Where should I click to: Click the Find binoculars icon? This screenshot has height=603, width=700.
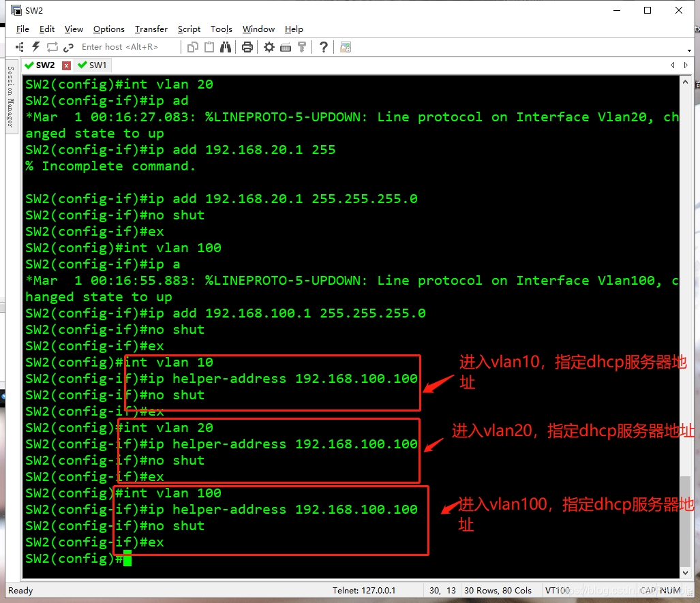(226, 47)
